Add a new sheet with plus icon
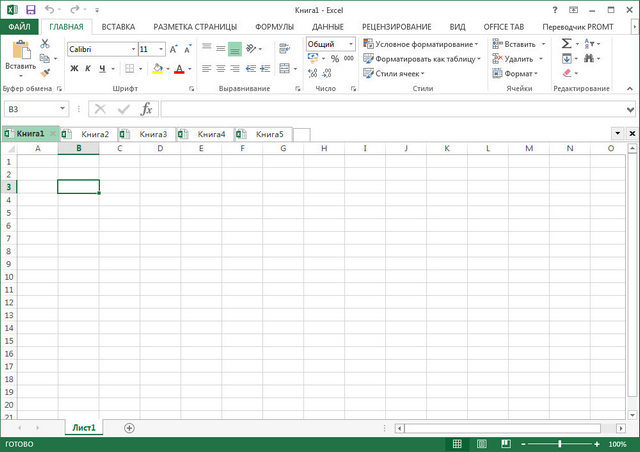Viewport: 640px width, 452px height. (129, 428)
